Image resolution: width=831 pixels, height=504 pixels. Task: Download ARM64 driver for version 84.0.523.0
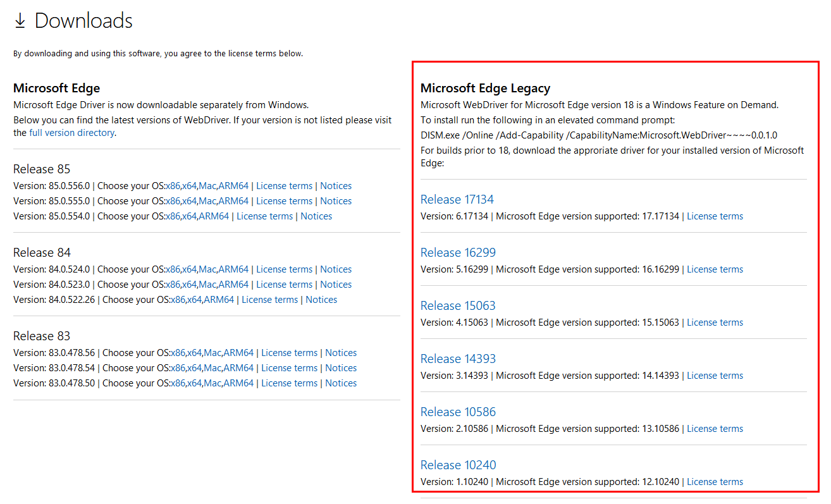point(233,285)
